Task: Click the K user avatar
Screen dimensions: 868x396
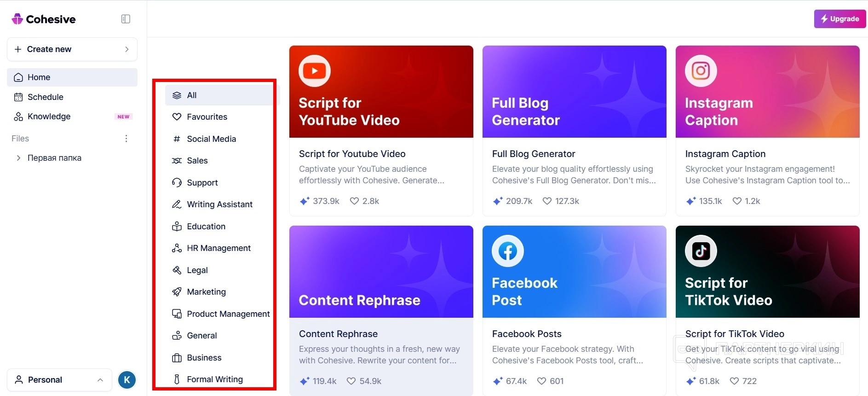Action: click(127, 380)
